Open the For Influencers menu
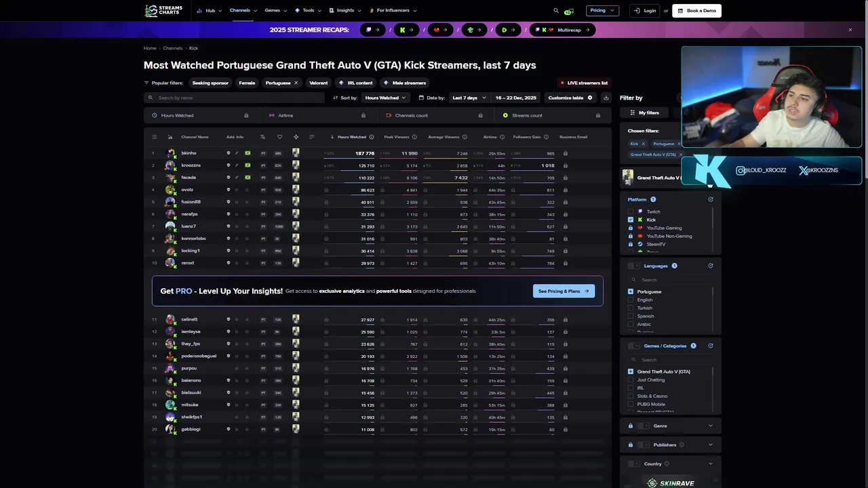This screenshot has width=868, height=488. pyautogui.click(x=393, y=11)
